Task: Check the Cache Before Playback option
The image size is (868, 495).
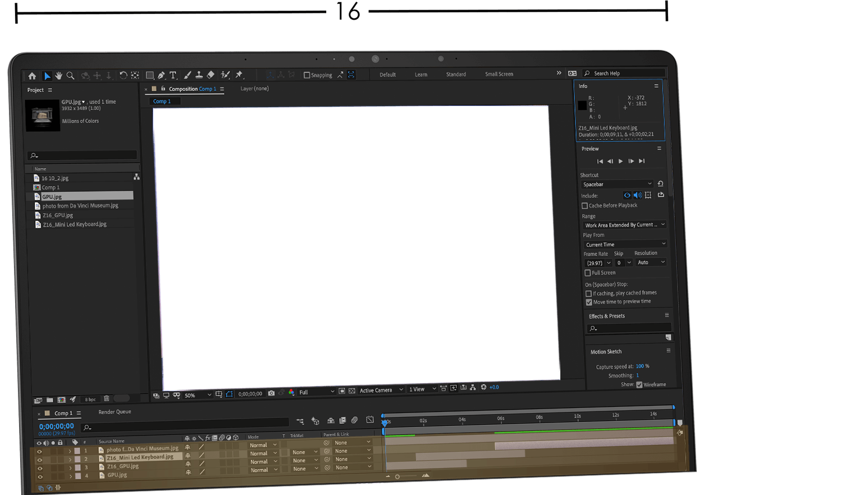Action: 585,206
